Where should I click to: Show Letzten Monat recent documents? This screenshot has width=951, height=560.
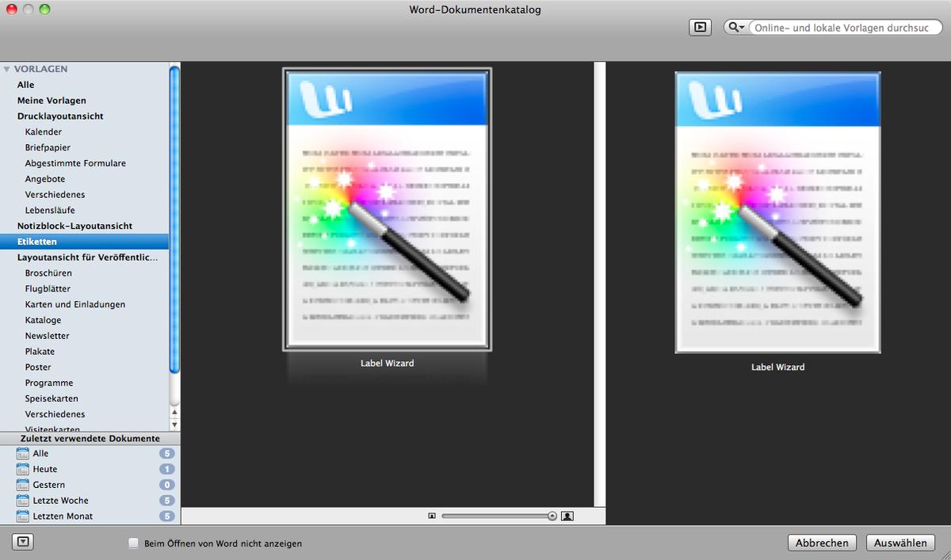point(63,516)
